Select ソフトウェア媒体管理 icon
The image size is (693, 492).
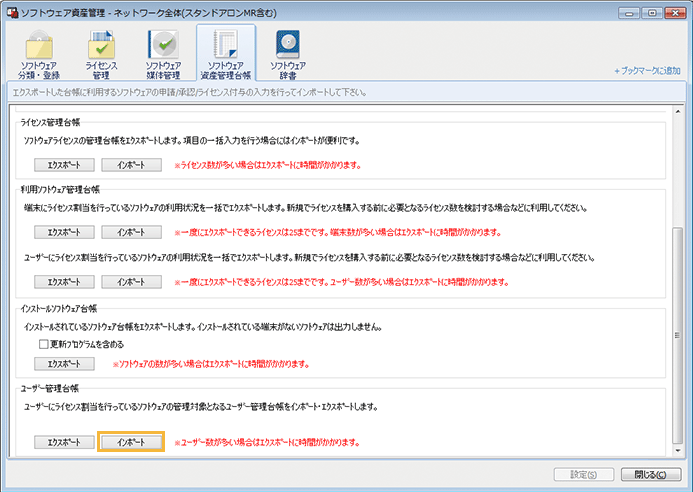(164, 54)
